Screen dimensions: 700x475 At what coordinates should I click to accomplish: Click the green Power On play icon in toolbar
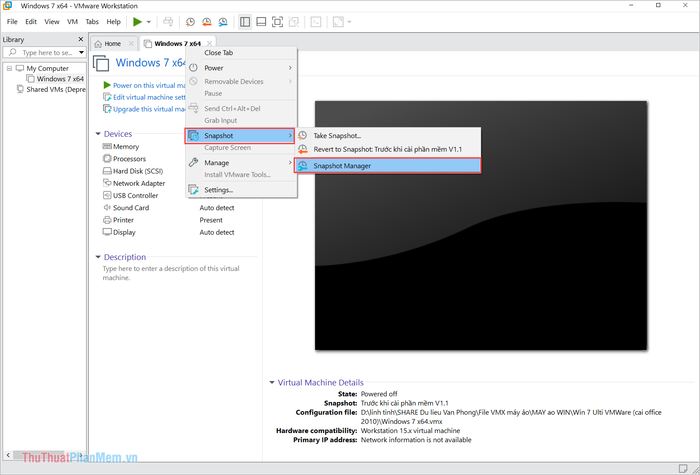click(x=138, y=22)
